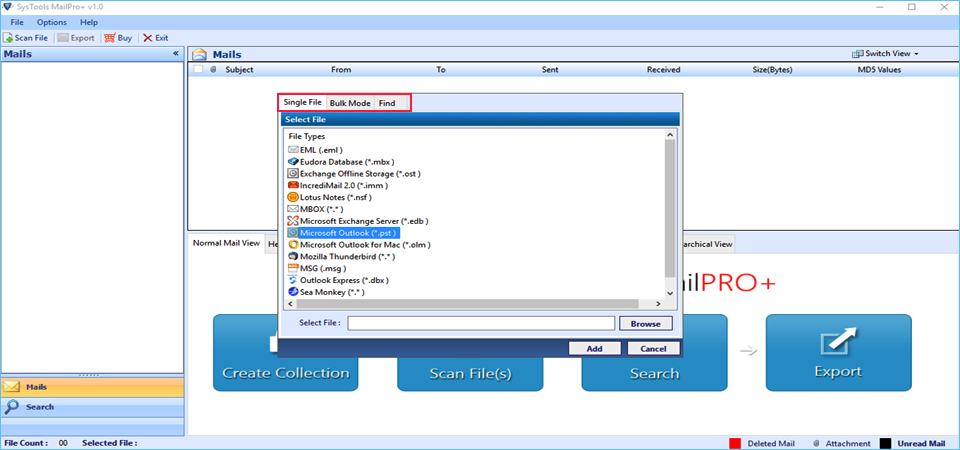Select Microsoft Exchange Server (*.edb) type
Screen dimensions: 960x450
(x=358, y=221)
